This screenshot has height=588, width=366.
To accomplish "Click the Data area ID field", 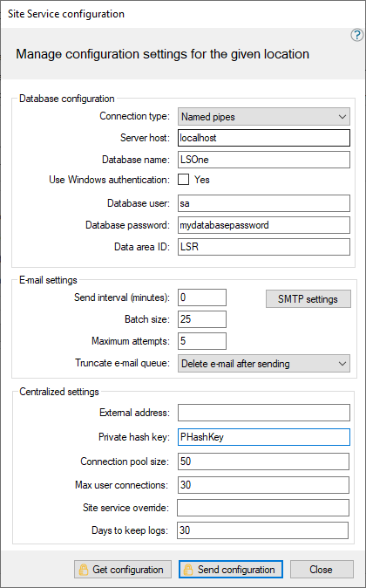I will point(264,247).
